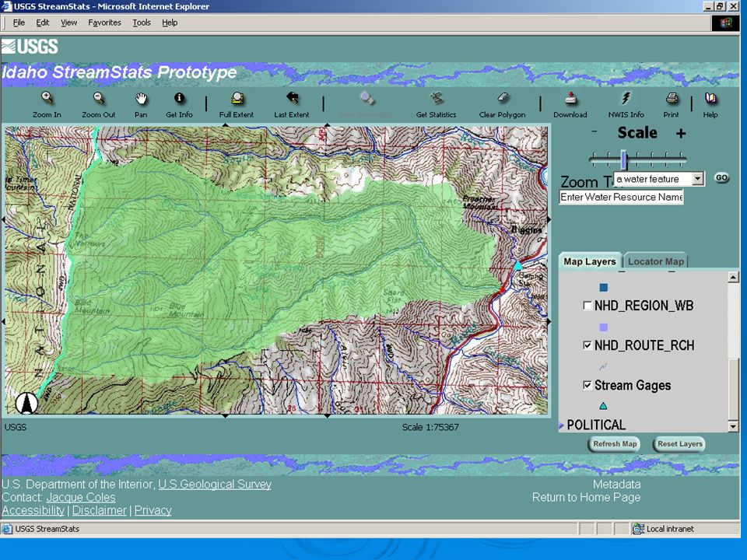Click the Reset Layers button
This screenshot has width=747, height=560.
(x=680, y=444)
